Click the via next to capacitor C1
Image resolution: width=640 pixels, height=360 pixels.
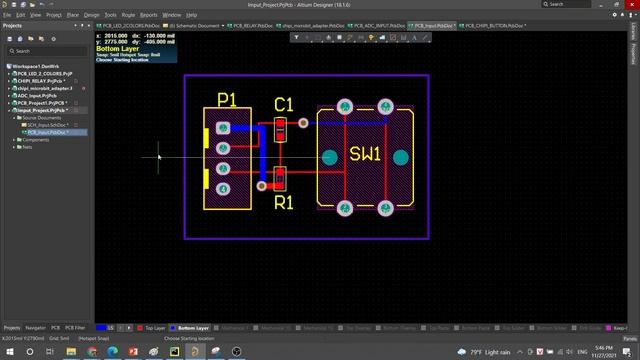(x=303, y=123)
